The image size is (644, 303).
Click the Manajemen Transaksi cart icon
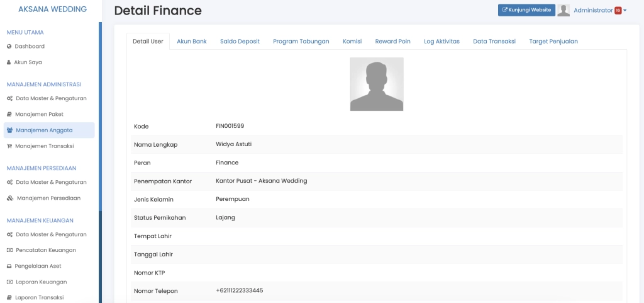9,146
